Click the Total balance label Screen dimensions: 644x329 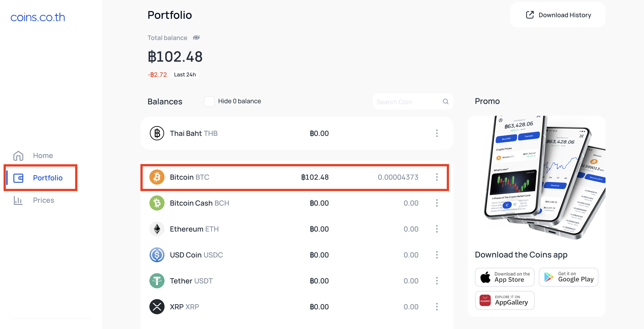pyautogui.click(x=167, y=38)
